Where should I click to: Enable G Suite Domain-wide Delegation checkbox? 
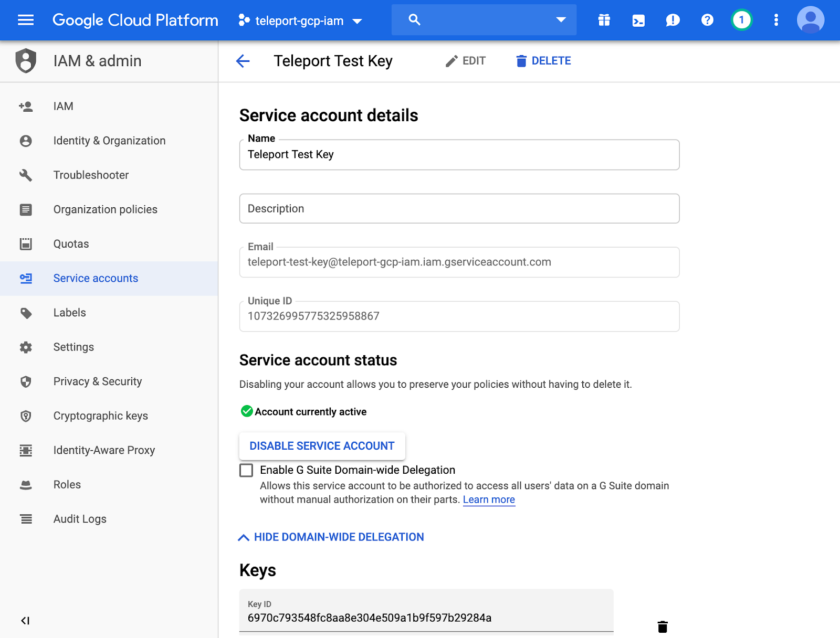pos(246,470)
